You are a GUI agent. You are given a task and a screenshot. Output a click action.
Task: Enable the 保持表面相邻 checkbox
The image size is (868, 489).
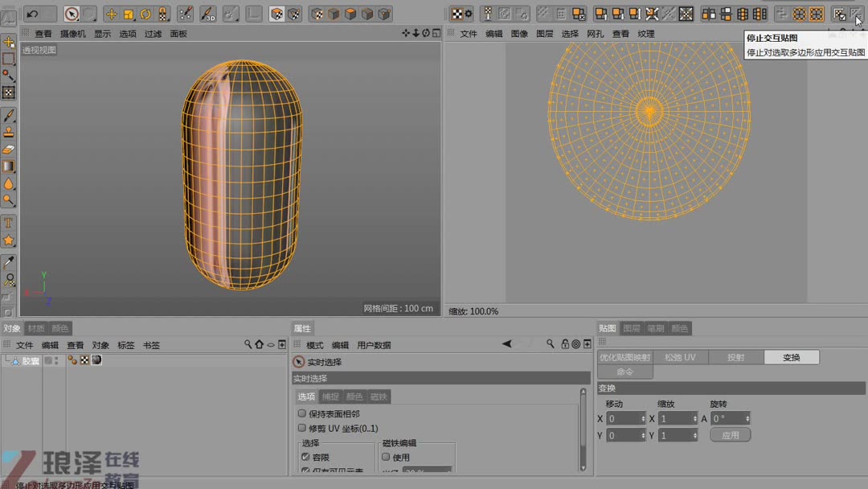point(301,413)
